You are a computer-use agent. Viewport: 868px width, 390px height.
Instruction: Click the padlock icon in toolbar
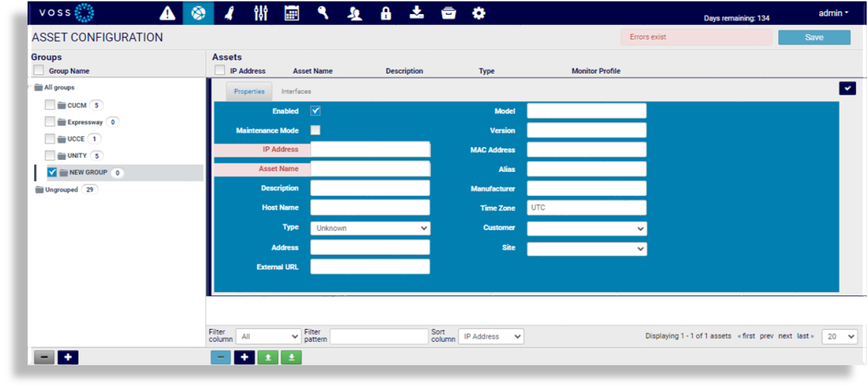click(385, 13)
